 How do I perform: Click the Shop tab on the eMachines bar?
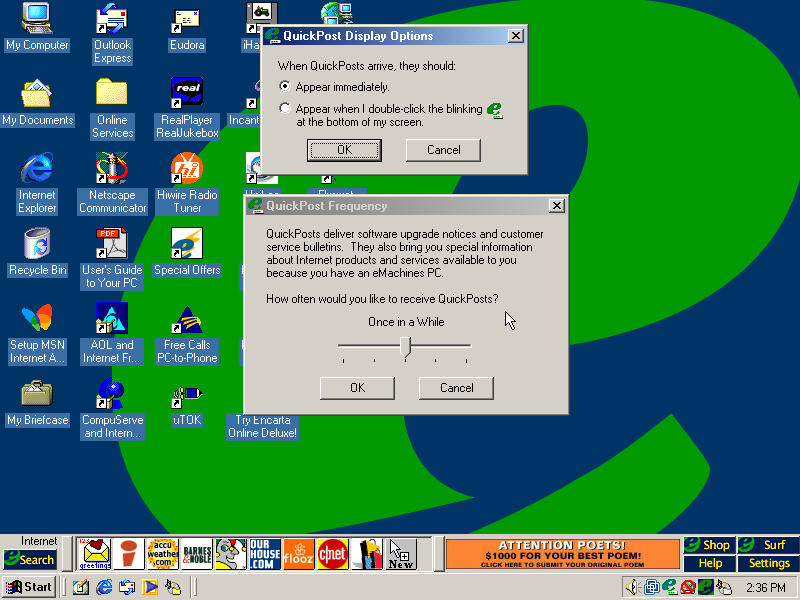click(x=709, y=545)
